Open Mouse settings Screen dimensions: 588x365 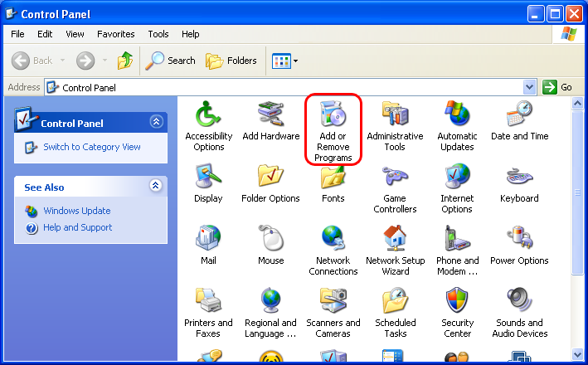pos(270,245)
